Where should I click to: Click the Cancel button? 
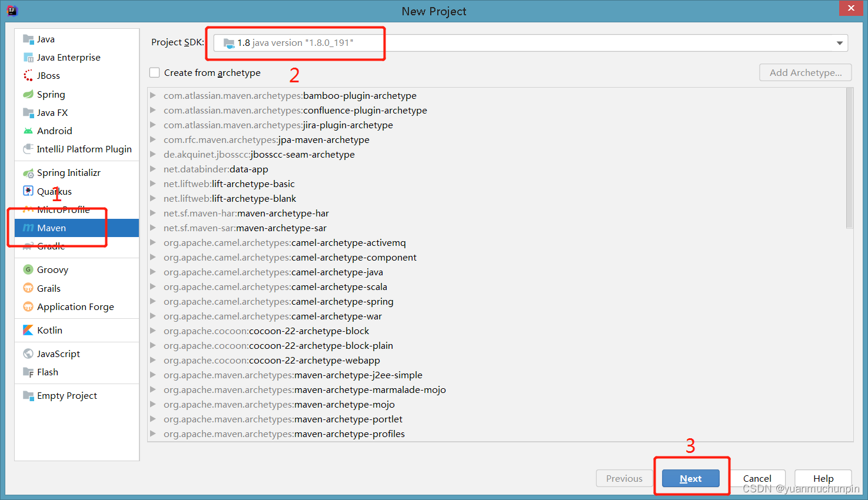[757, 478]
